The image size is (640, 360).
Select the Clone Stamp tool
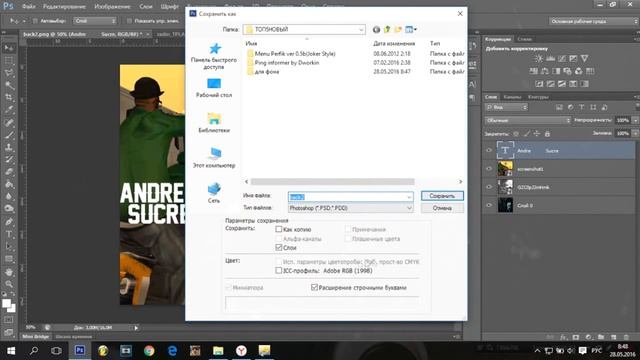click(x=9, y=147)
